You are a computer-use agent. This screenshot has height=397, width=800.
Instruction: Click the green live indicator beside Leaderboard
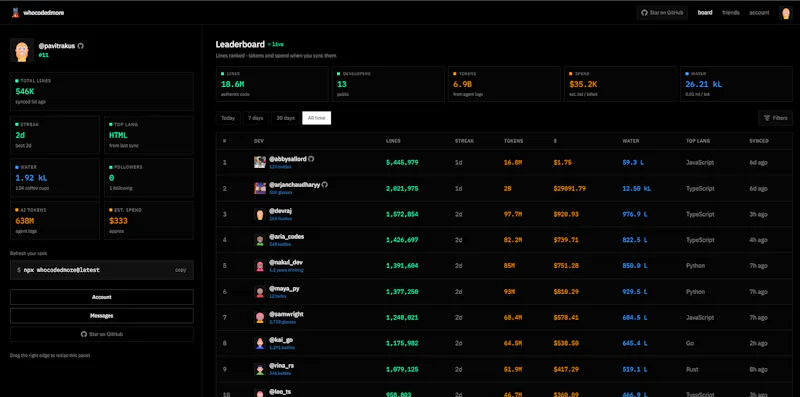coord(276,44)
